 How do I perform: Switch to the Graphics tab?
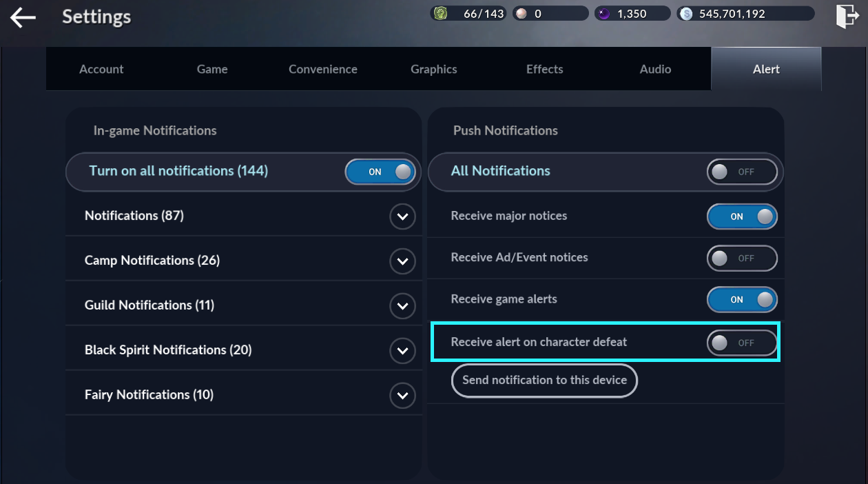tap(434, 69)
